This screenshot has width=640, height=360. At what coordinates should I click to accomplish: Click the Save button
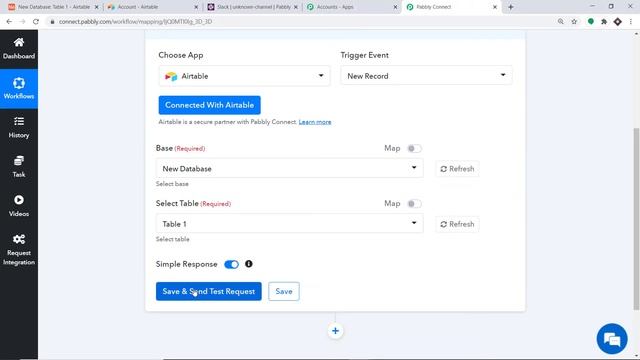pos(284,291)
